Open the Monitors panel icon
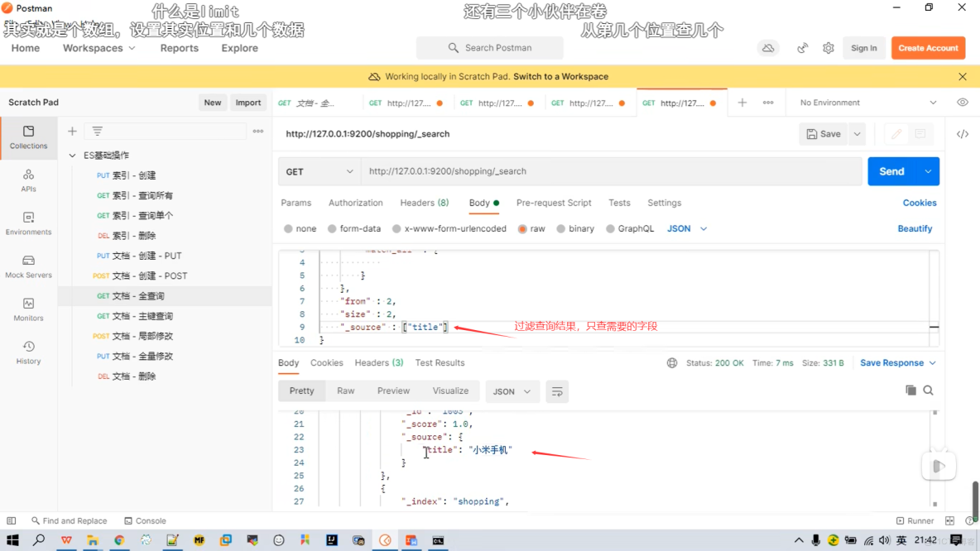 [x=28, y=308]
